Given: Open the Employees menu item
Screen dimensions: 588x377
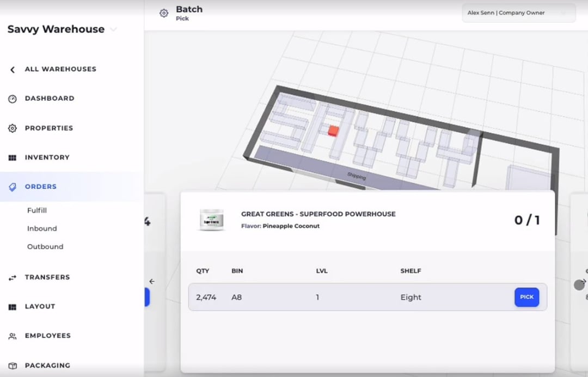Looking at the screenshot, I should tap(47, 336).
